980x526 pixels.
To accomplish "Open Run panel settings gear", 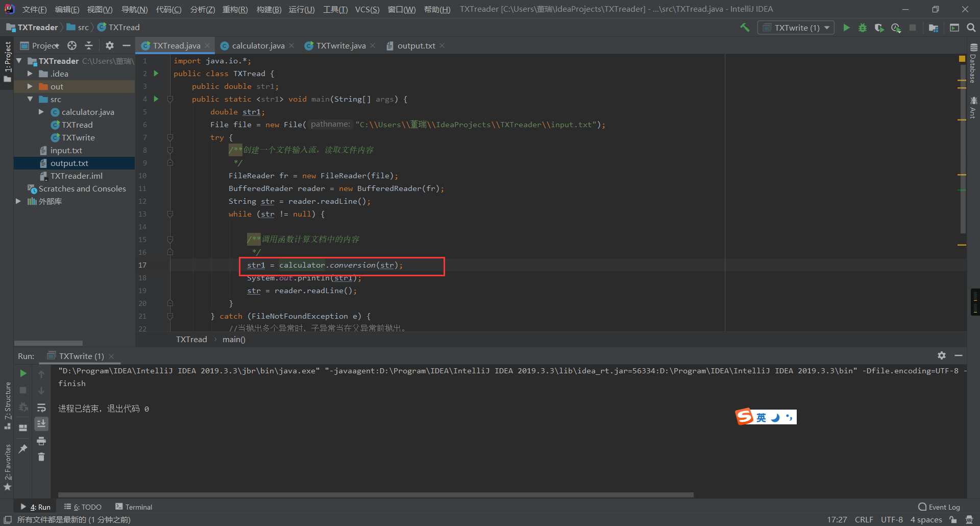I will coord(942,355).
